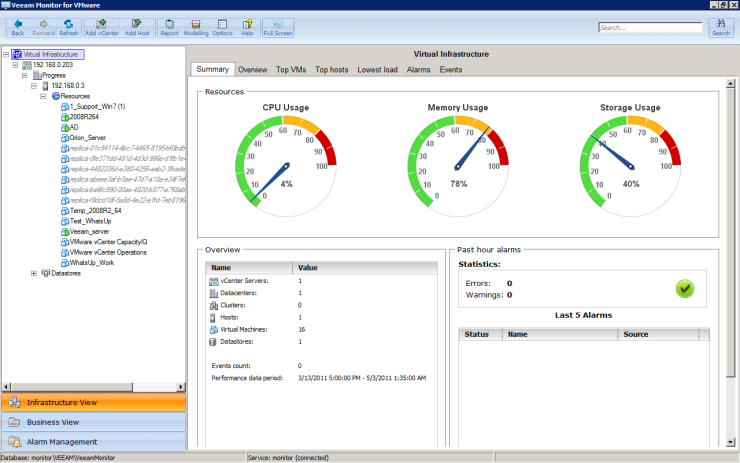Select the WhatsUp_Work VM

click(92, 263)
